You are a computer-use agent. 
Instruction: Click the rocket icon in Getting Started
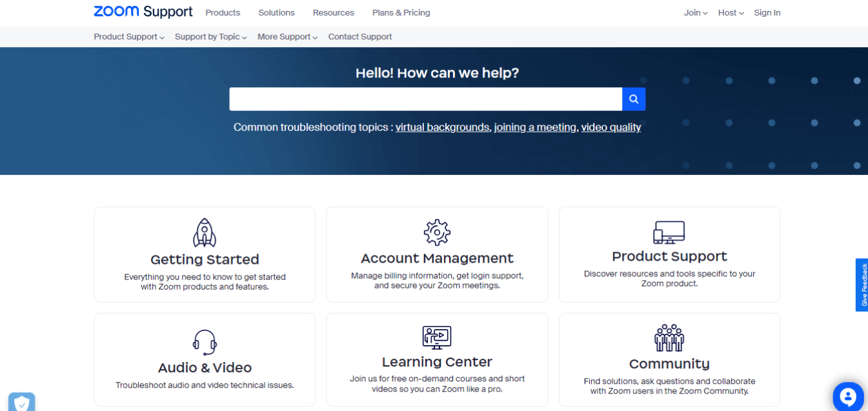click(x=205, y=233)
